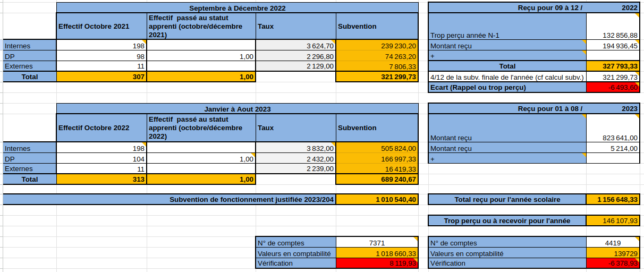Viewport: 644px width, 272px height.
Task: Select 'Trop perçu ou à recevoir pour l'année'
Action: pos(507,220)
